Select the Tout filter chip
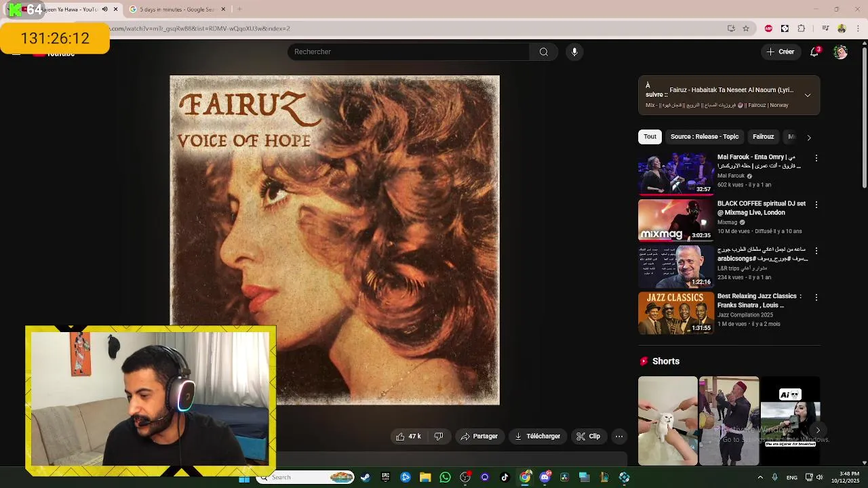This screenshot has height=488, width=868. click(650, 137)
